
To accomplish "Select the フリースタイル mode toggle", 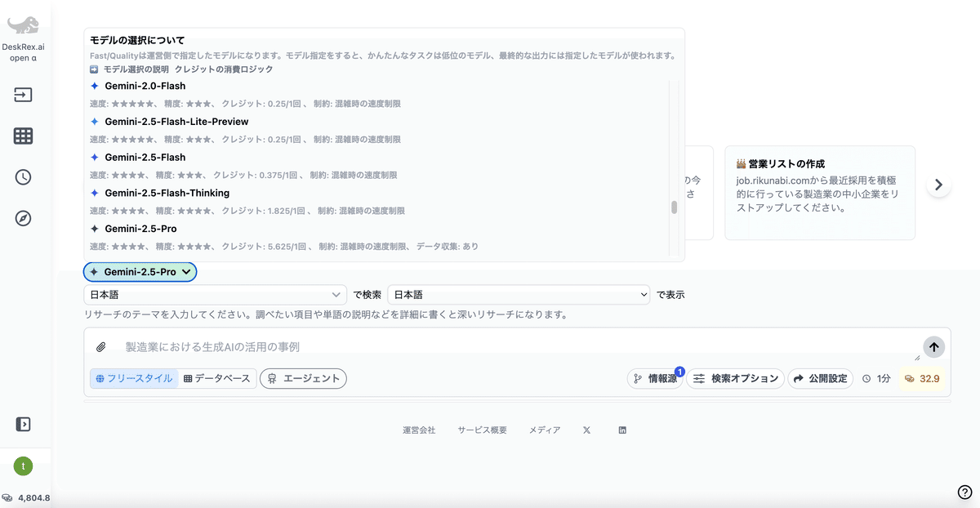I will [x=134, y=378].
